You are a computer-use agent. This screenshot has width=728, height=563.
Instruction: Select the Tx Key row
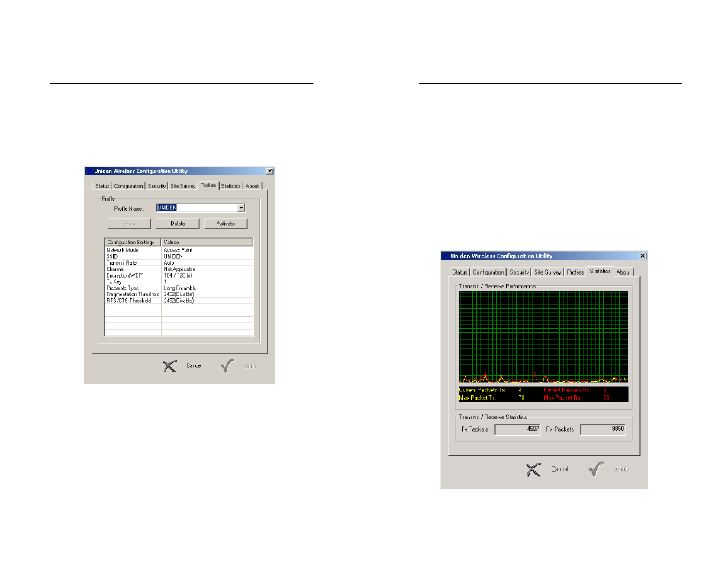[179, 281]
